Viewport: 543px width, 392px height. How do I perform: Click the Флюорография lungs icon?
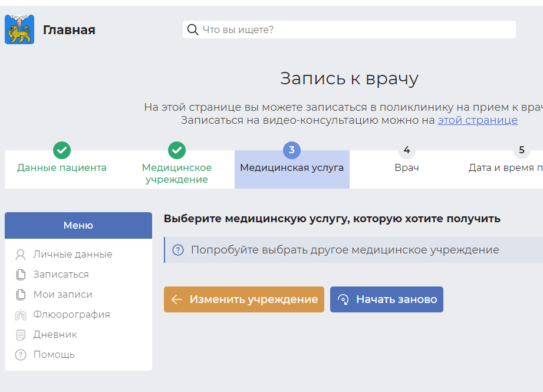(x=21, y=314)
